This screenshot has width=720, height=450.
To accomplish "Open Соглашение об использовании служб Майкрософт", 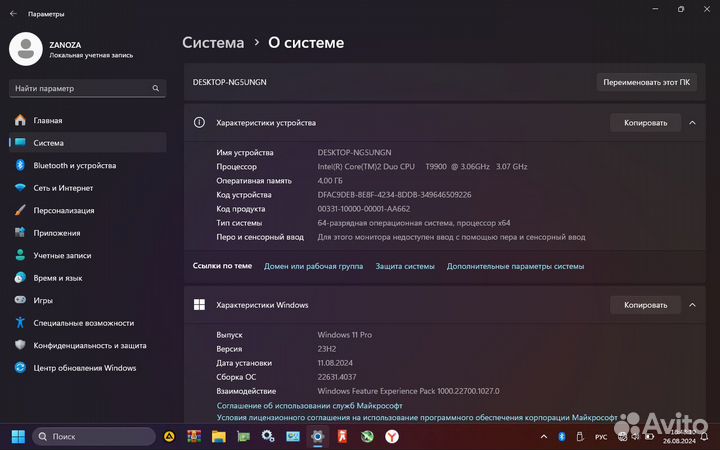I will coord(309,405).
